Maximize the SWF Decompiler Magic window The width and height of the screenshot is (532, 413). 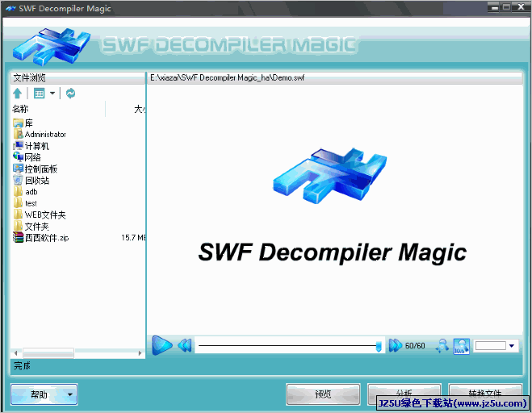click(x=506, y=7)
